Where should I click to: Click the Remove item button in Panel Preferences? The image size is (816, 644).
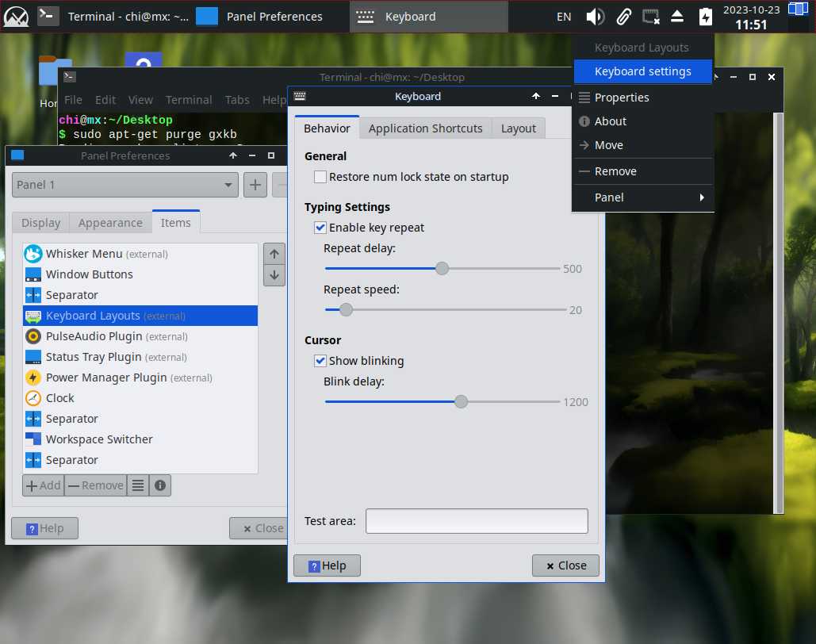tap(96, 485)
